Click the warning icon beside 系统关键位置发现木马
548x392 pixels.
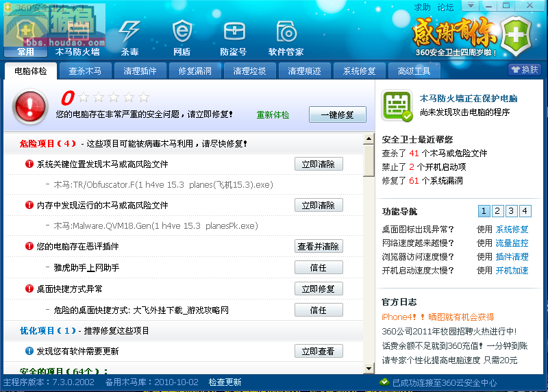click(29, 164)
